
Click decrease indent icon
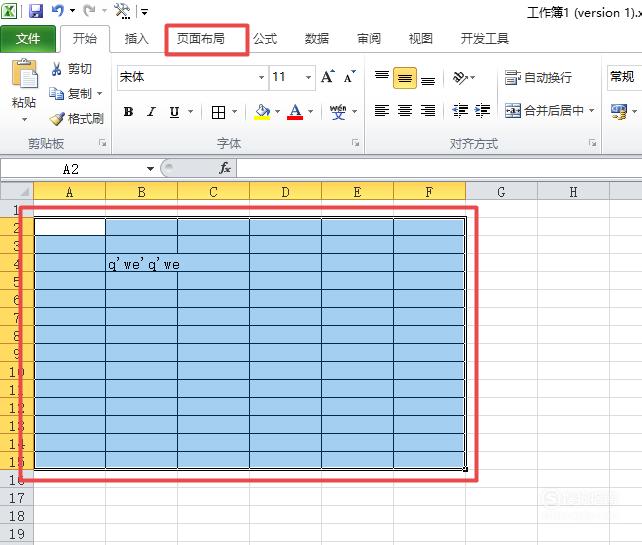tap(460, 111)
